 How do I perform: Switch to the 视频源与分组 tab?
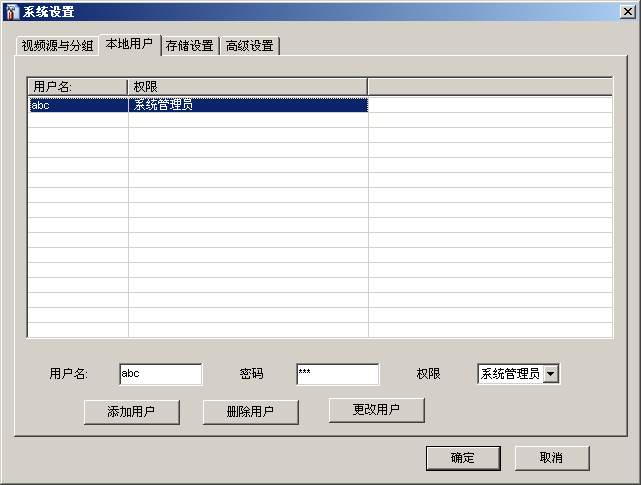coord(57,45)
